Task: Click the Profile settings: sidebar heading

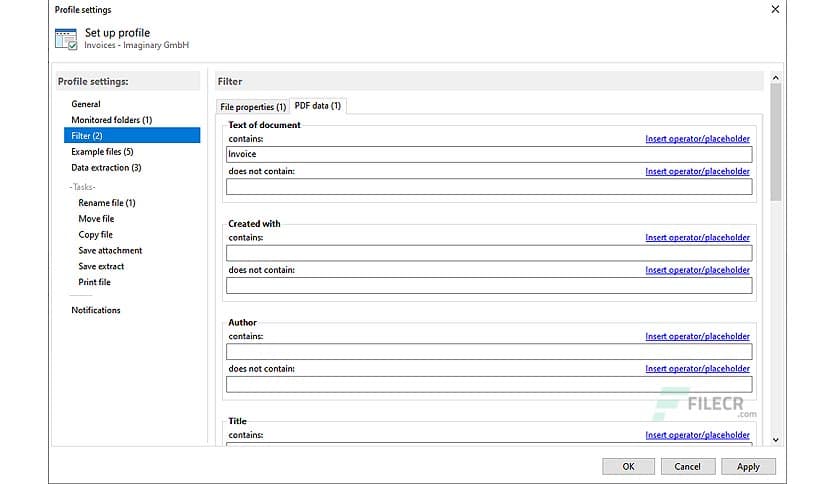Action: pyautogui.click(x=93, y=82)
